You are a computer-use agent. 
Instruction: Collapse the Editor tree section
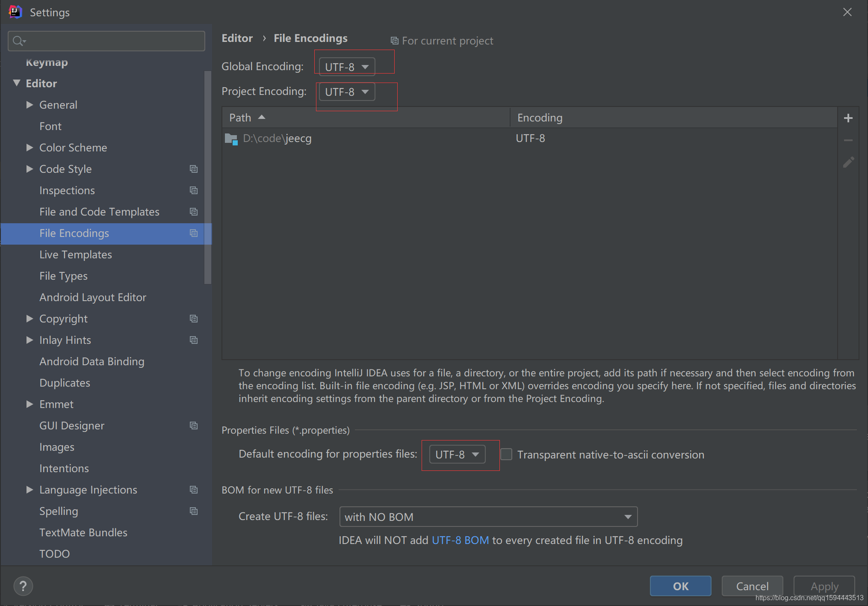point(17,83)
